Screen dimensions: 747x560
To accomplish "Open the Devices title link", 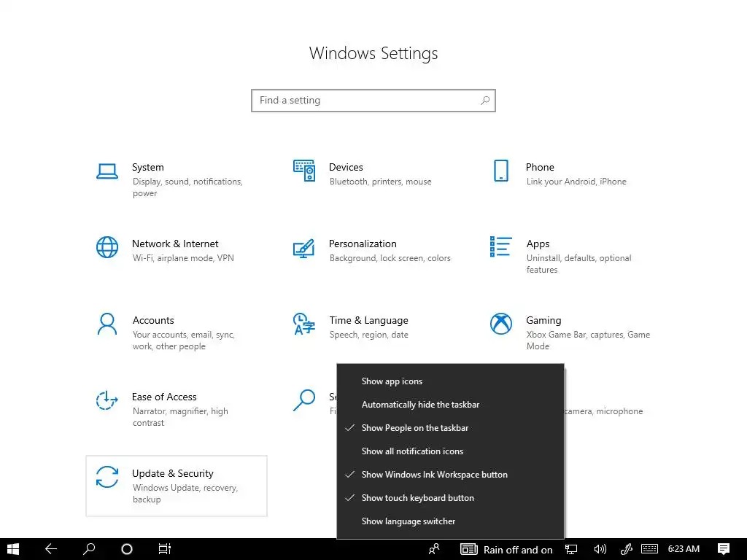I will pyautogui.click(x=346, y=167).
